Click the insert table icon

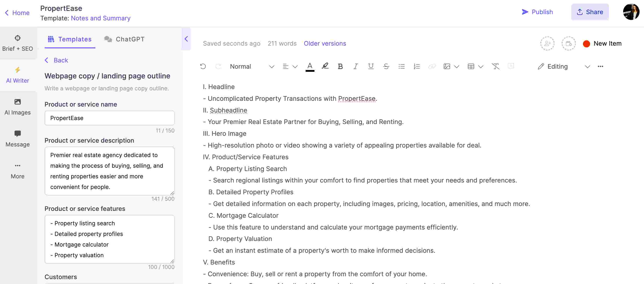[x=470, y=66]
